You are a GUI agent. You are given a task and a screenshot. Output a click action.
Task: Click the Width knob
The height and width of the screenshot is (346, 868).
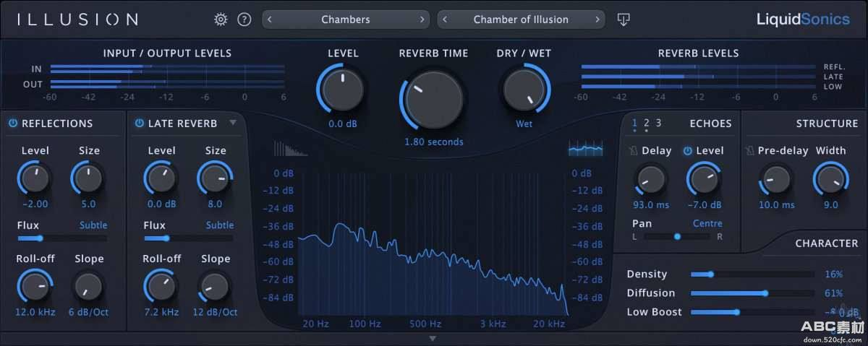(830, 178)
